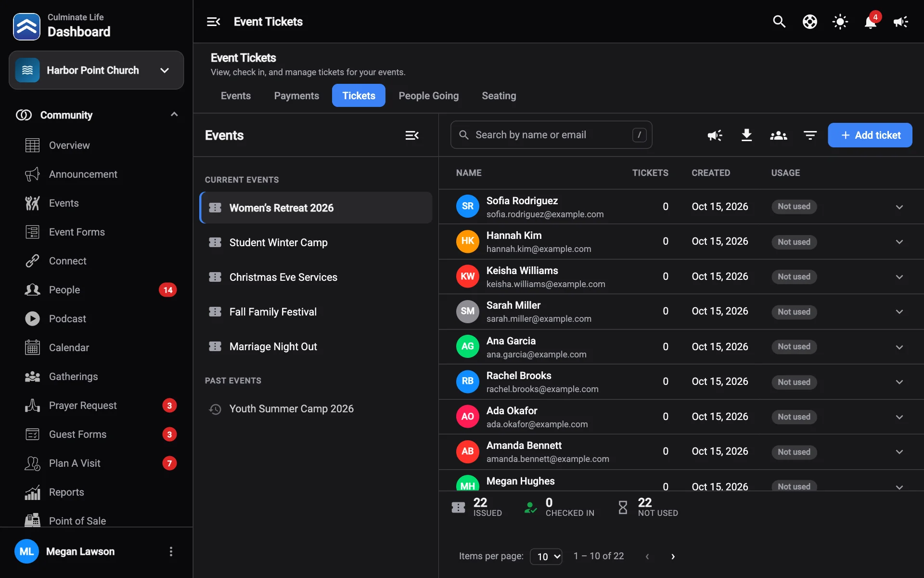Sort by the USAGE column header

tap(785, 173)
